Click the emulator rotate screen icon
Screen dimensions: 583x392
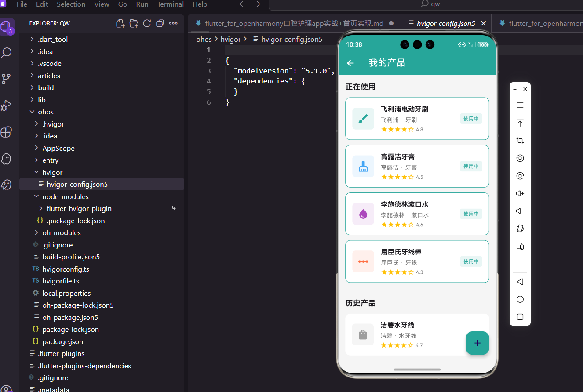point(520,229)
